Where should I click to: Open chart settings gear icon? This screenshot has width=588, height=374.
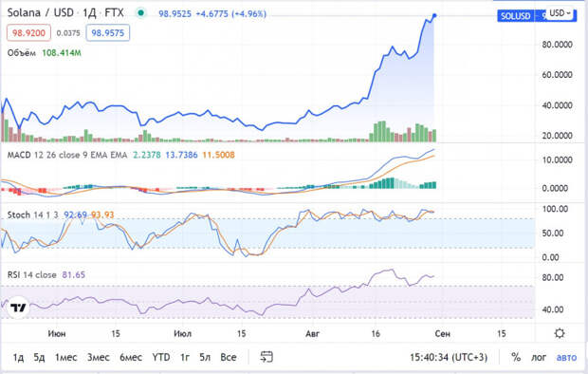560,333
